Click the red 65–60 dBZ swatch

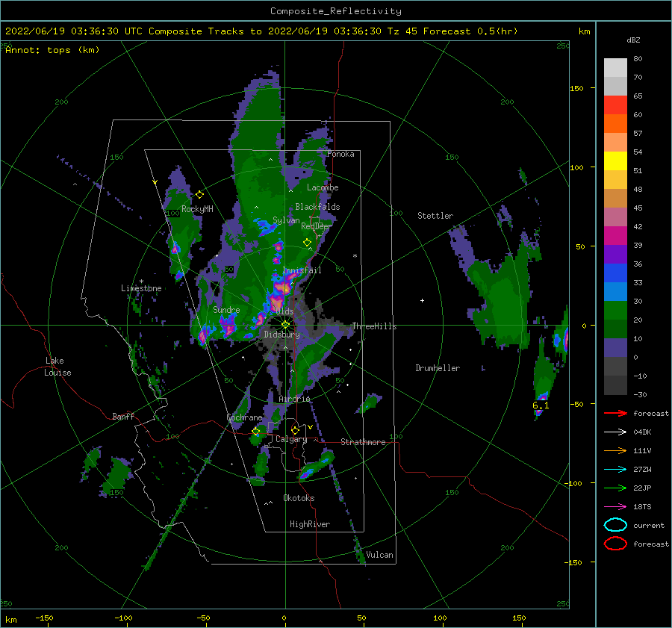615,105
